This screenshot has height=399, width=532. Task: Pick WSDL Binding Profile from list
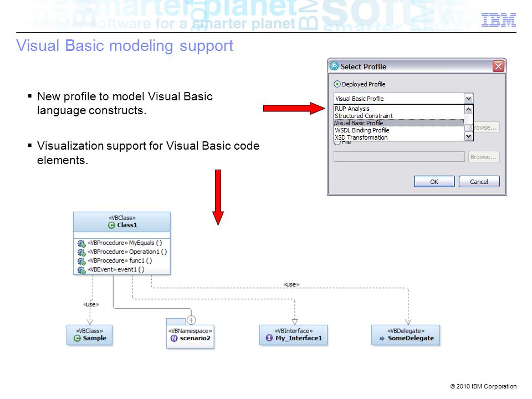coord(362,130)
